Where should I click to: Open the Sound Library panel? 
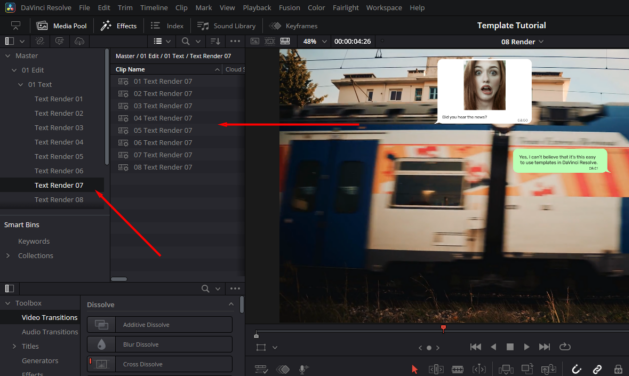point(226,26)
